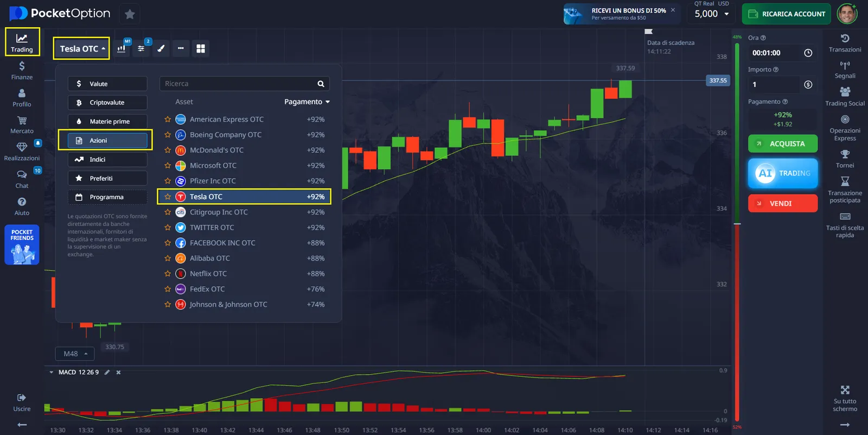
Task: Edit MACD indicator with pencil icon
Action: coord(107,373)
